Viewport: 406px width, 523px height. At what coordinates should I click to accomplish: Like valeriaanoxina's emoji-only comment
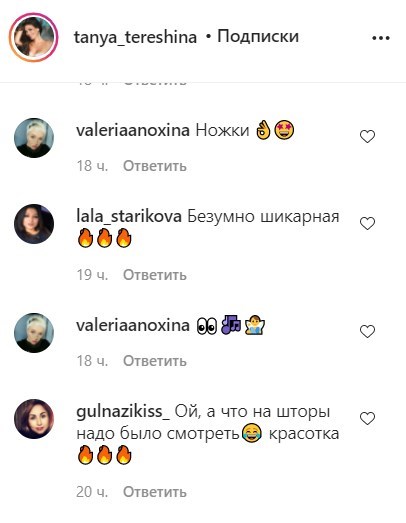click(x=367, y=331)
